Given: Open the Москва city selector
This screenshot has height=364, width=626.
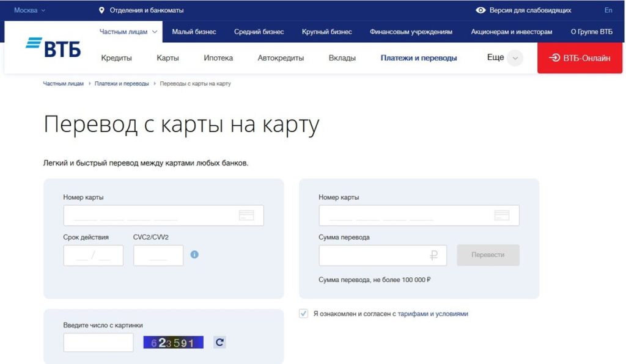Looking at the screenshot, I should [x=29, y=10].
